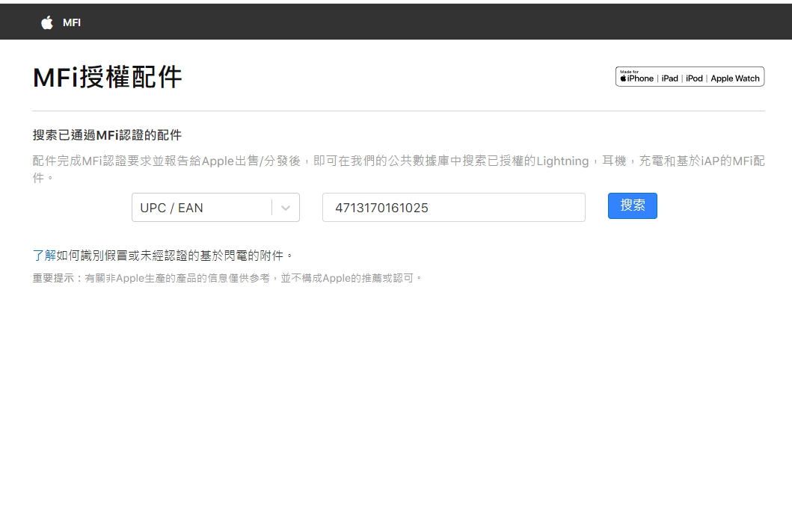Click the 重要提示 disclaimer text
Image resolution: width=792 pixels, height=532 pixels.
(x=227, y=278)
